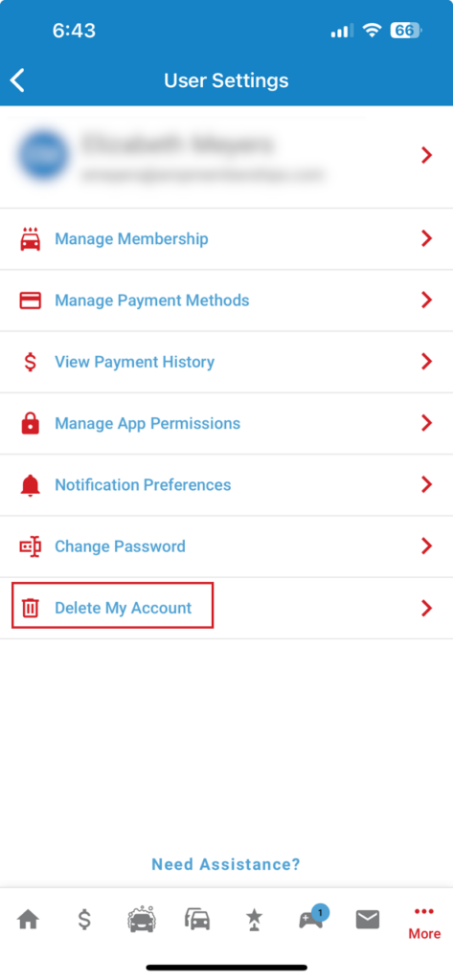The height and width of the screenshot is (980, 453).
Task: Open Manage Membership settings
Action: 226,238
